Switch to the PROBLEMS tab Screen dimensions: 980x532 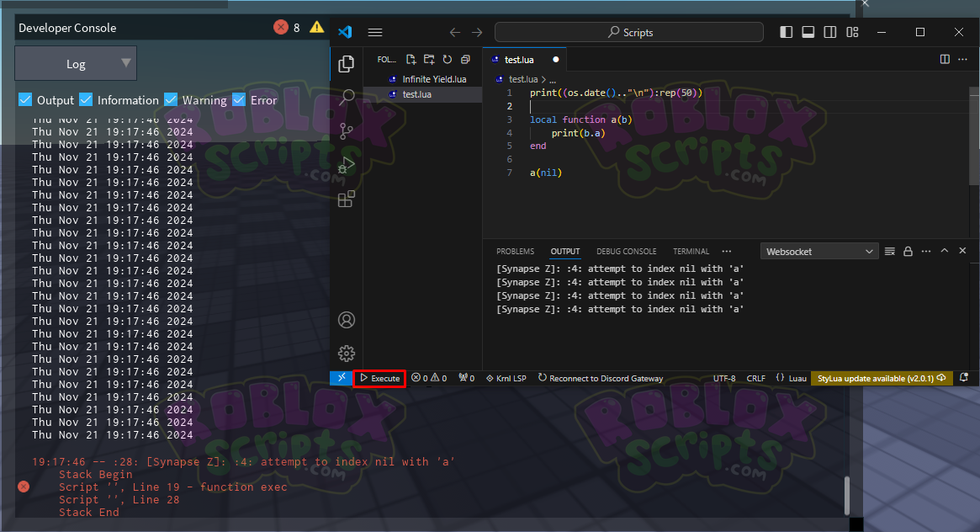(x=515, y=252)
